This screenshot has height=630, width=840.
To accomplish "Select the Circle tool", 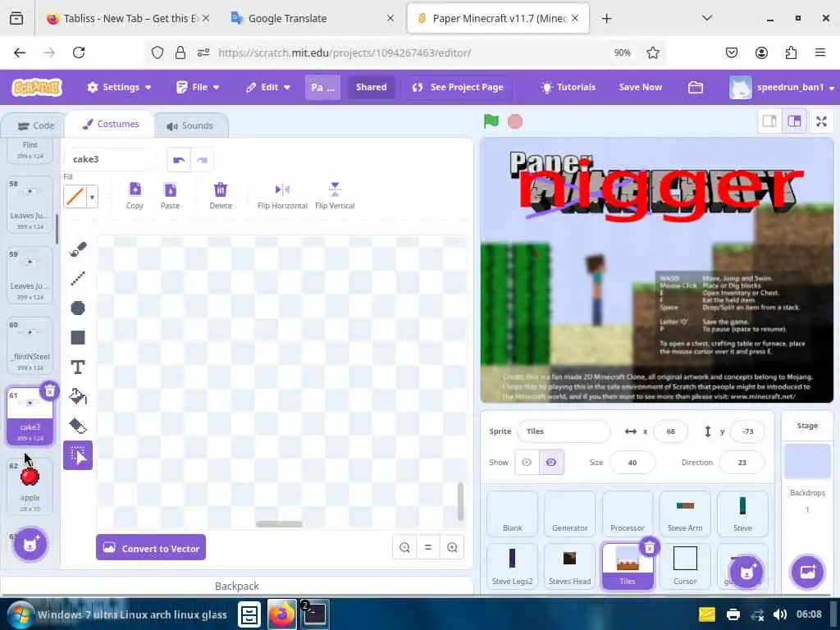I will pos(78,308).
